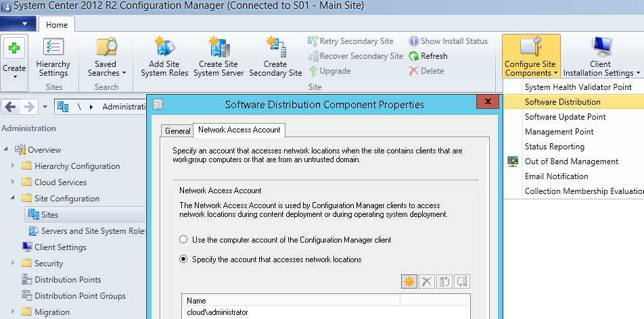644x319 pixels.
Task: Collapse the Site Configuration node
Action: (x=13, y=198)
